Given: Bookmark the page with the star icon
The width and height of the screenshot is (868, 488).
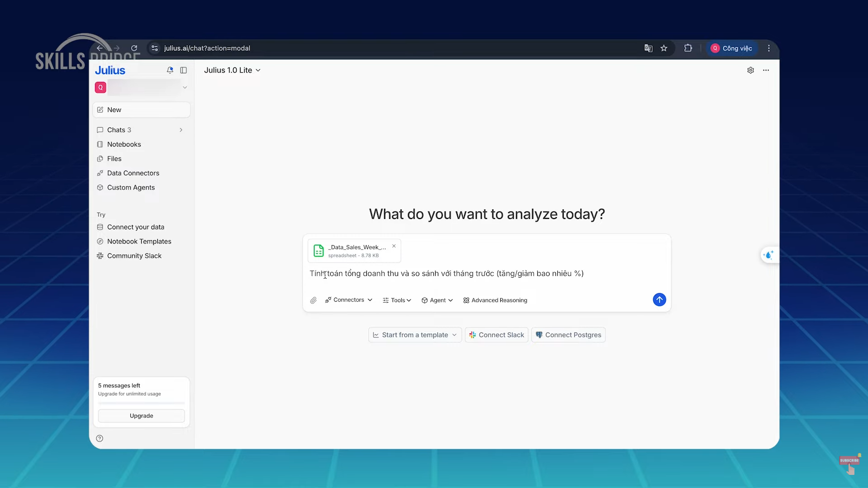Looking at the screenshot, I should coord(664,48).
